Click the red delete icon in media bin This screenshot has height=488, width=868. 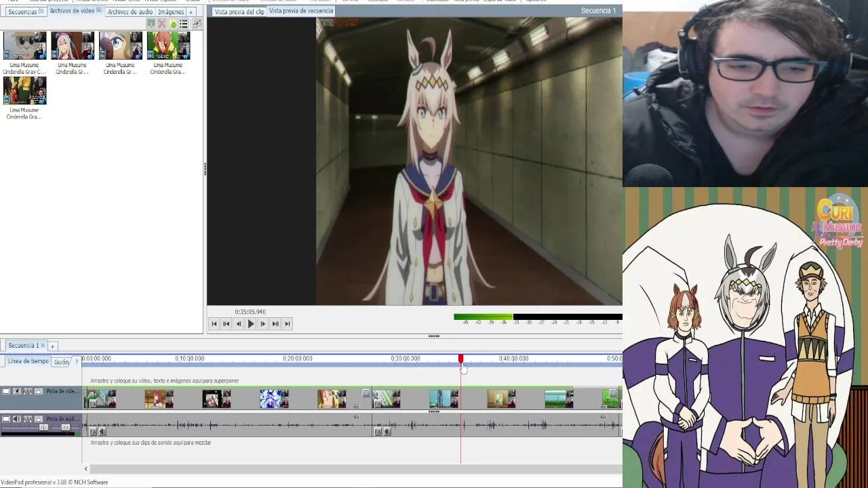(x=161, y=24)
